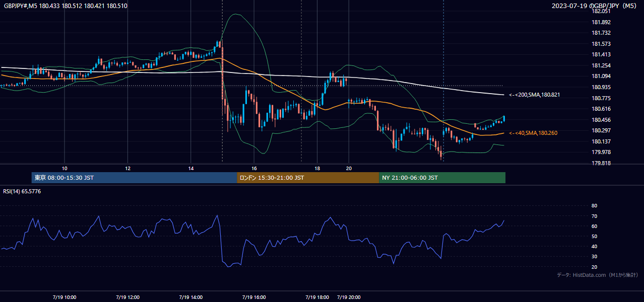Image resolution: width=644 pixels, height=302 pixels.
Task: Click the RSI 30 level label
Action: (594, 257)
